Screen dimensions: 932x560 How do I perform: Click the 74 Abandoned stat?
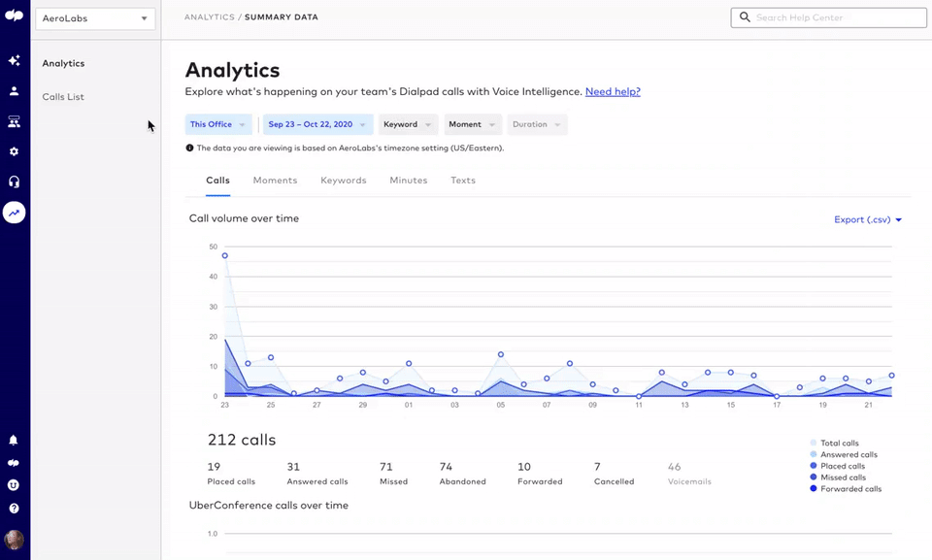(x=462, y=474)
